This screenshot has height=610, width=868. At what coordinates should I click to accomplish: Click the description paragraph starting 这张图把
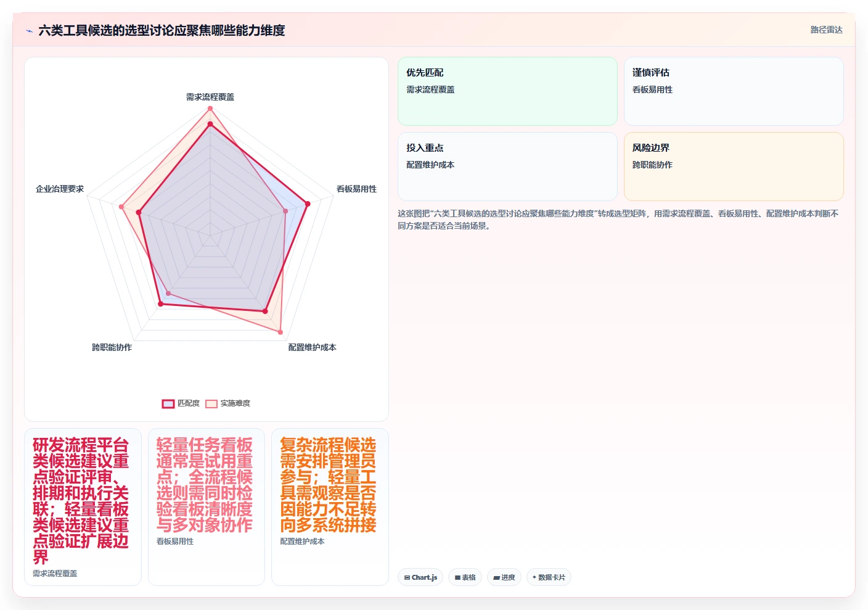[x=618, y=220]
